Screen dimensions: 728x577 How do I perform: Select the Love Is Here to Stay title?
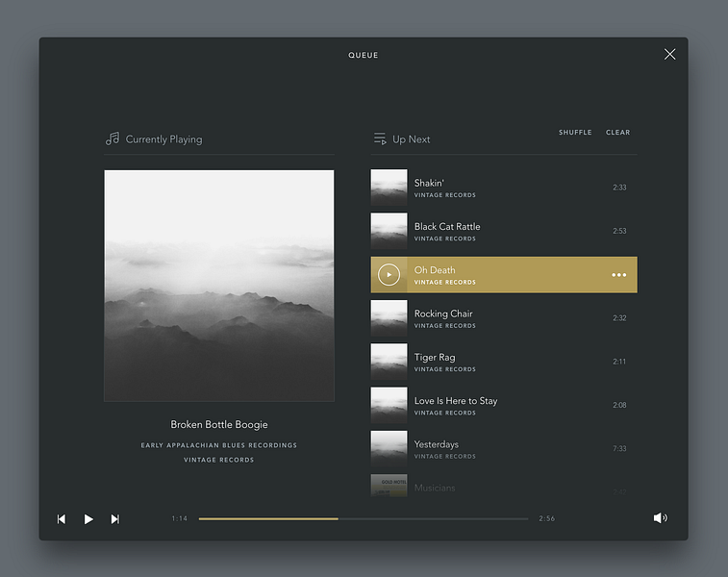[456, 401]
